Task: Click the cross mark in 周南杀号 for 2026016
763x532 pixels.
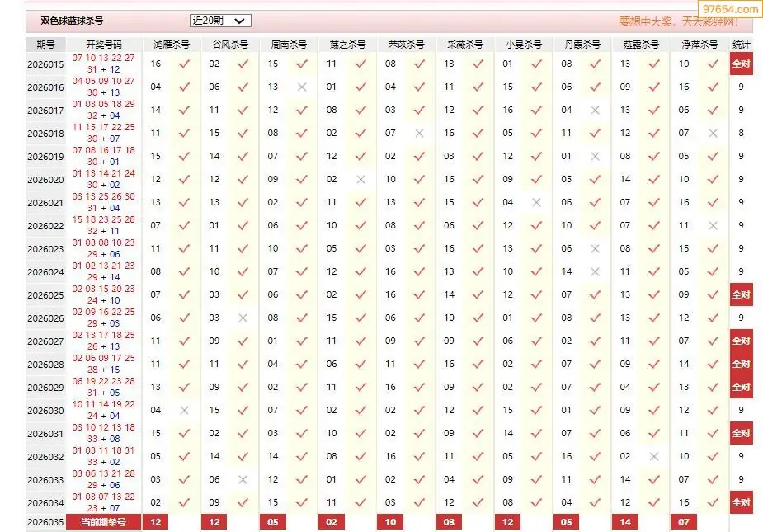Action: [x=302, y=87]
